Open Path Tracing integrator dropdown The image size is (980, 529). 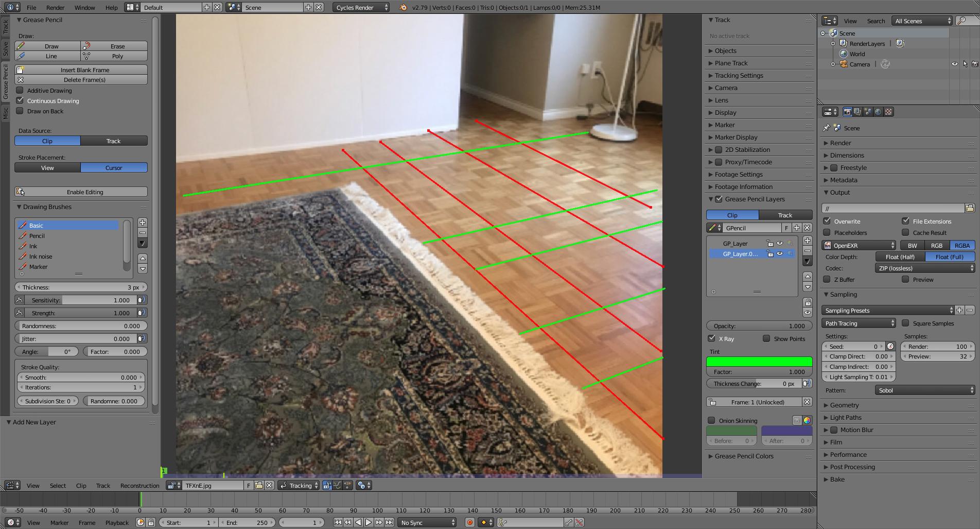(x=859, y=323)
